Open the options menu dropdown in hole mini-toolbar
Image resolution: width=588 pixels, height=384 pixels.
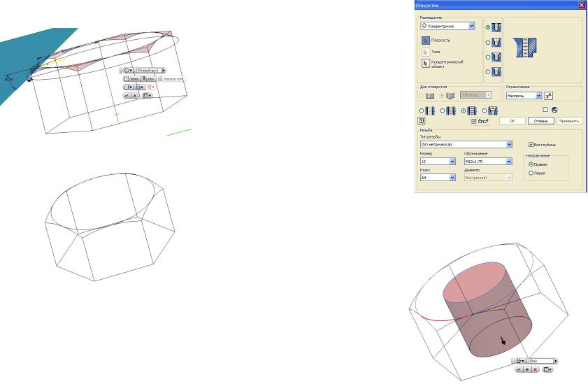(547, 369)
